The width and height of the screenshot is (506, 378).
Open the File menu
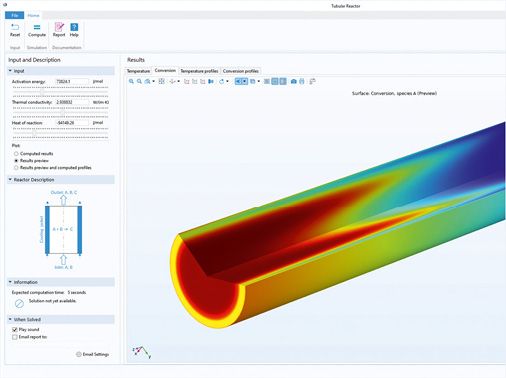[15, 15]
